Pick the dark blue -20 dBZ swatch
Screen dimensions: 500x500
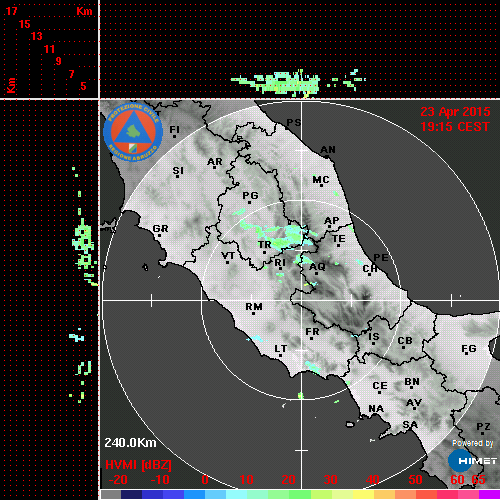click(x=131, y=494)
